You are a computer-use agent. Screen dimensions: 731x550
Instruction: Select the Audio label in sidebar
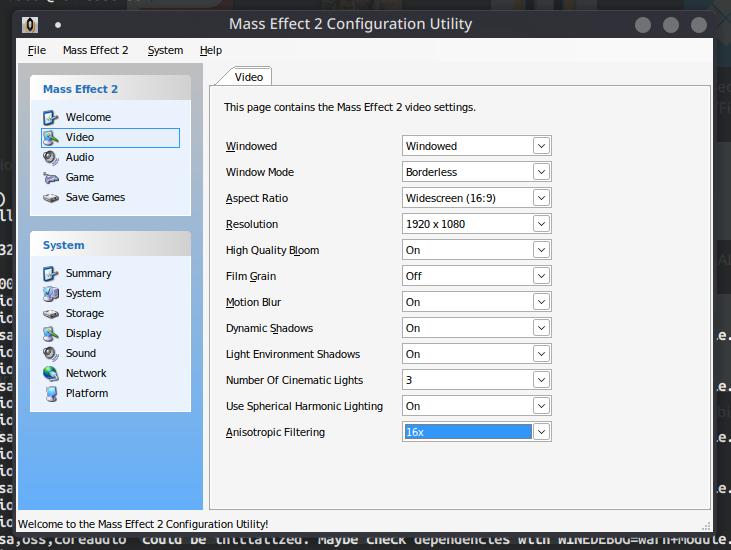pos(80,158)
